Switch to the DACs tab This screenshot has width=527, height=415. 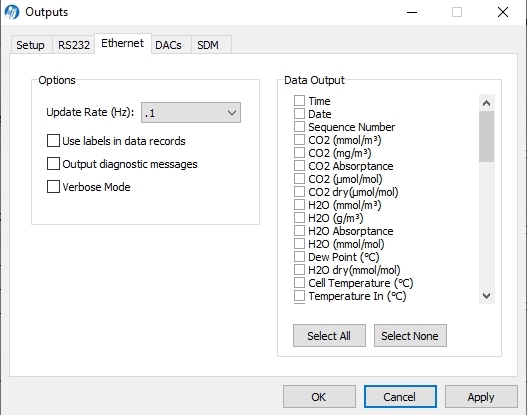pos(168,45)
